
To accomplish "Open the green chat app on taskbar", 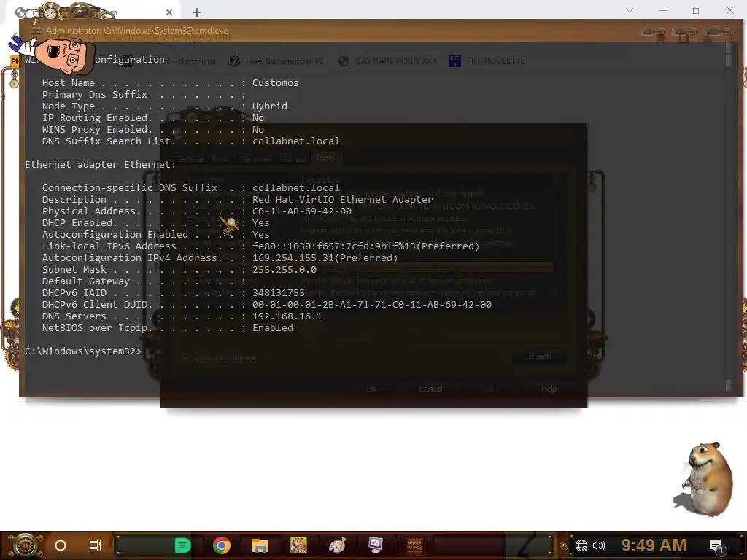I will coord(182,545).
